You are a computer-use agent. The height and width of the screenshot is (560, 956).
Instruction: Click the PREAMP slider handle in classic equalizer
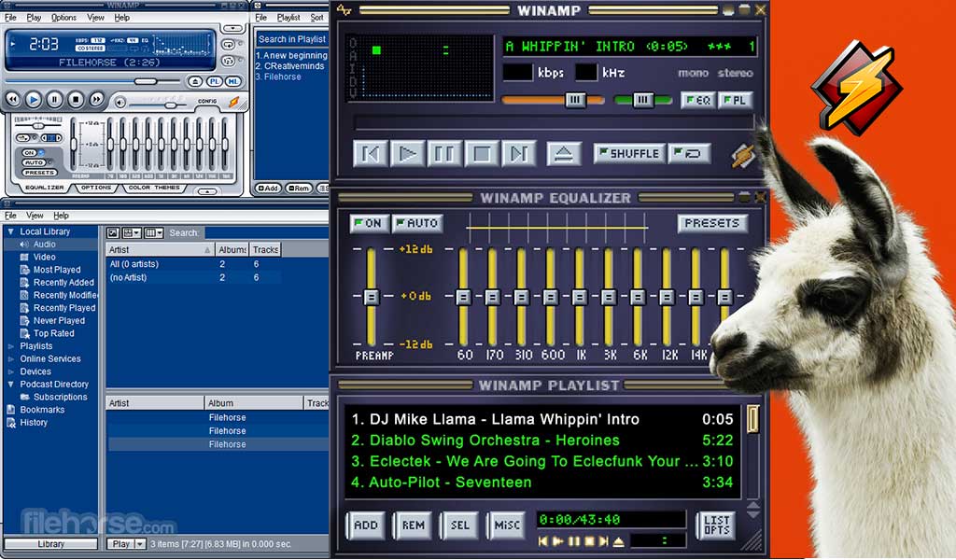pos(371,297)
